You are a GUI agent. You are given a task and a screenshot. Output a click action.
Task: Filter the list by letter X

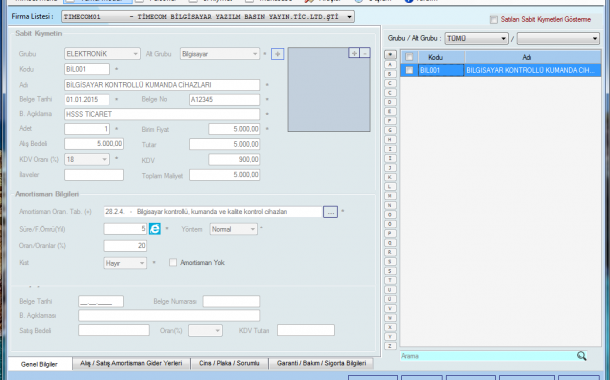(390, 327)
